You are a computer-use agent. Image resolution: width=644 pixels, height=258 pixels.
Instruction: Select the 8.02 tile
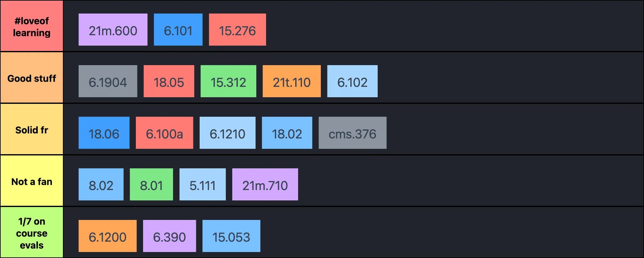[101, 184]
